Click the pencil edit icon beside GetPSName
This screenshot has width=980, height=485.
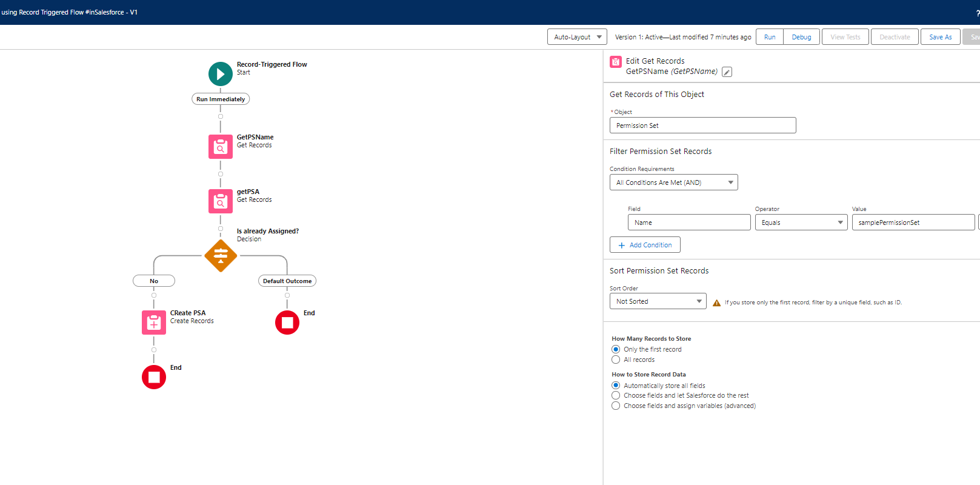click(x=727, y=72)
